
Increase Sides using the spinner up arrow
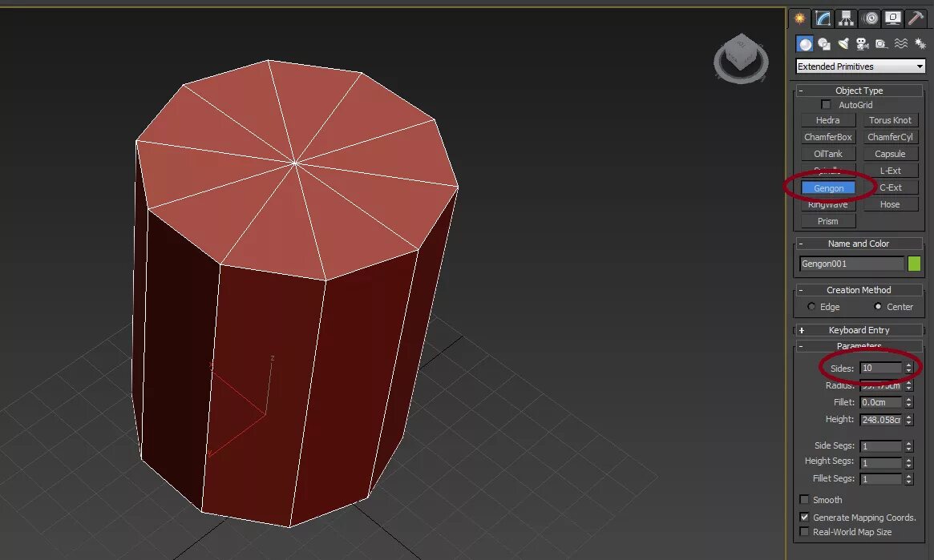point(908,365)
